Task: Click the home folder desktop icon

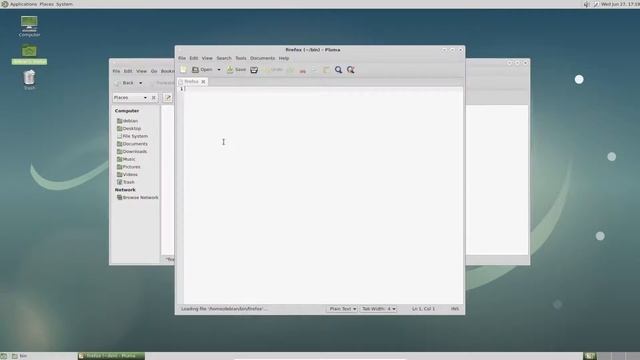Action: click(x=29, y=54)
